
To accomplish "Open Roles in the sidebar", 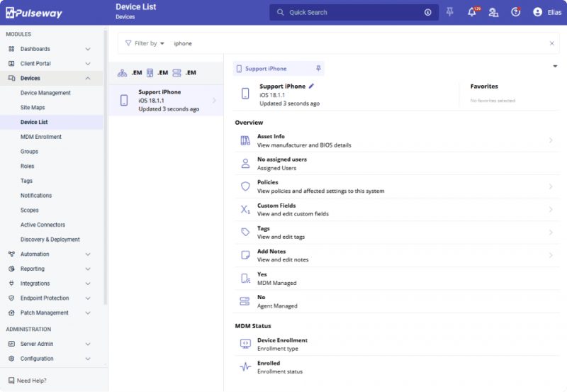I will pos(27,166).
